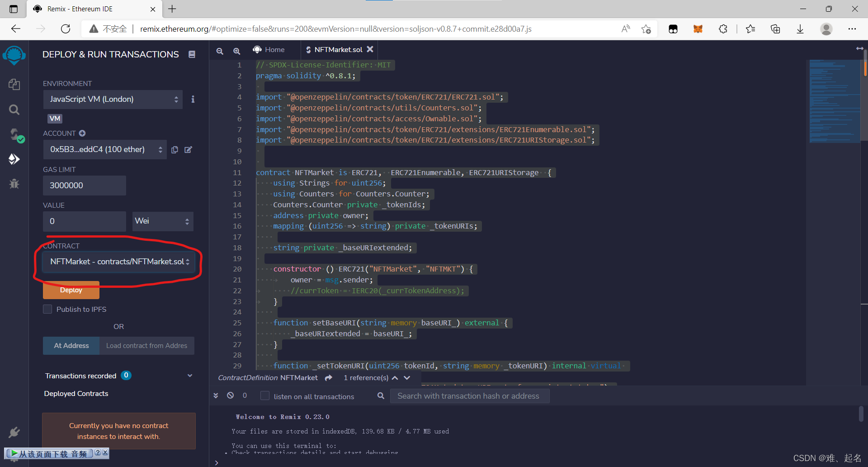
Task: Click the Deployed Contracts heading
Action: [x=76, y=394]
